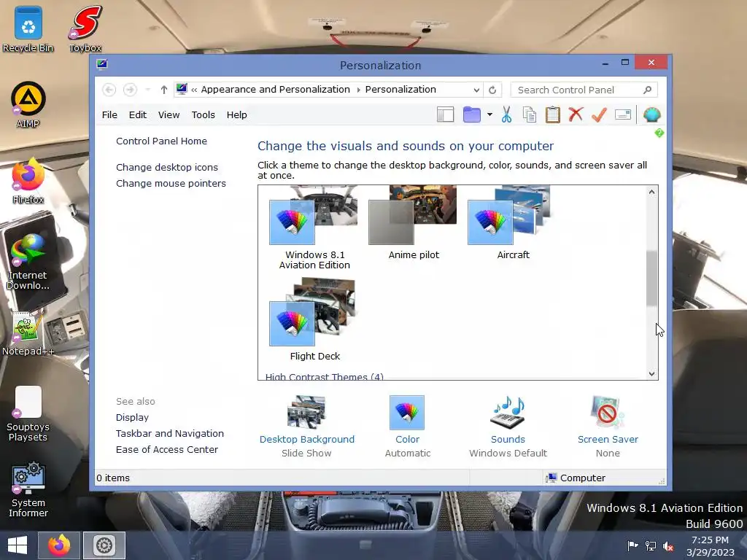Image resolution: width=747 pixels, height=560 pixels.
Task: Click the preview pane layout toolbar icon
Action: [x=446, y=114]
